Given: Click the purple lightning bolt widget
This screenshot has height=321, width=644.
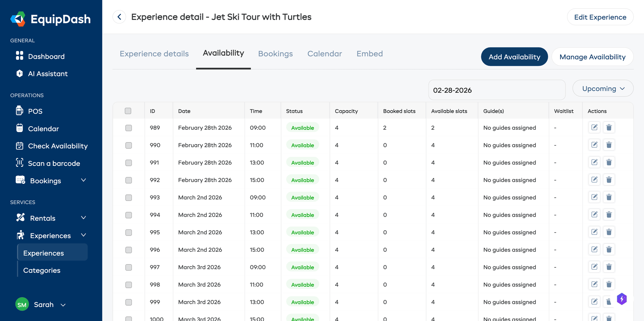Looking at the screenshot, I should pyautogui.click(x=622, y=299).
